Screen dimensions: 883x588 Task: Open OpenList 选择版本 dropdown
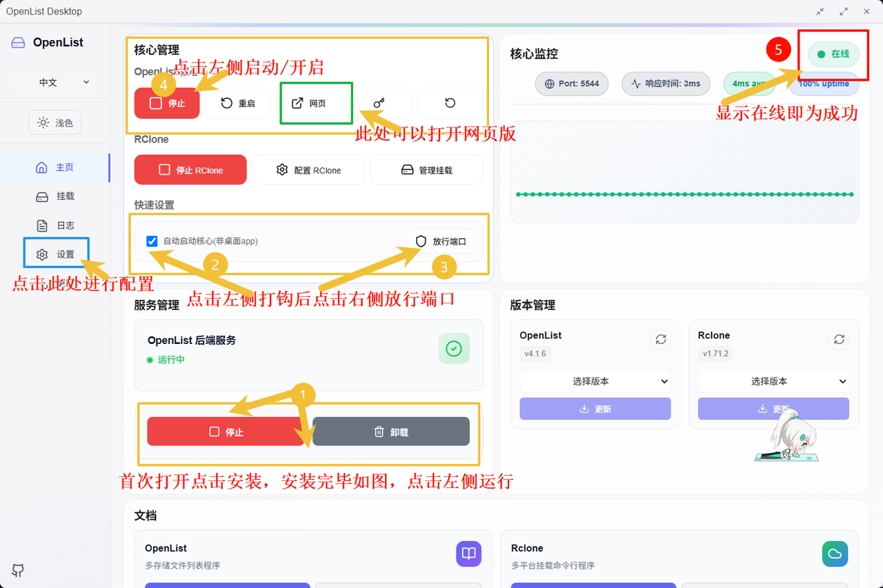coord(595,381)
